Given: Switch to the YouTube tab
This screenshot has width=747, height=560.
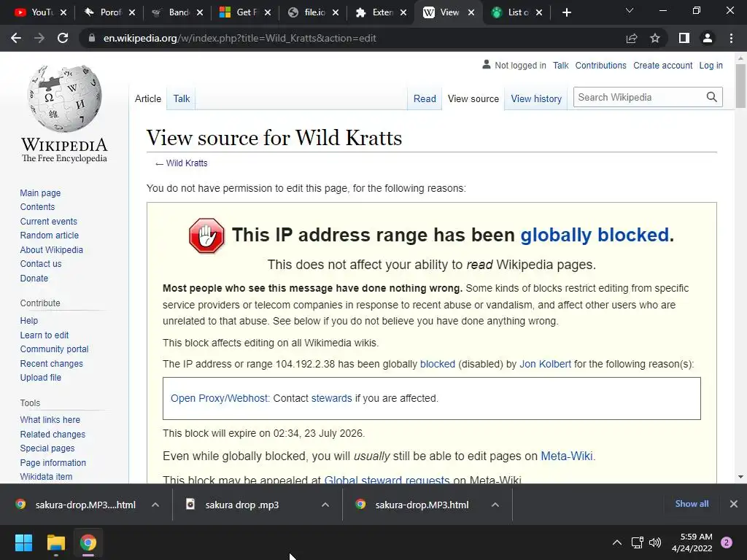Looking at the screenshot, I should (34, 12).
